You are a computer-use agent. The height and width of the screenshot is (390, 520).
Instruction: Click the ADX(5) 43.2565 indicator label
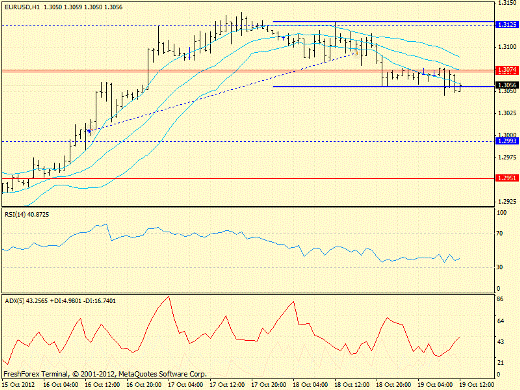click(60, 301)
